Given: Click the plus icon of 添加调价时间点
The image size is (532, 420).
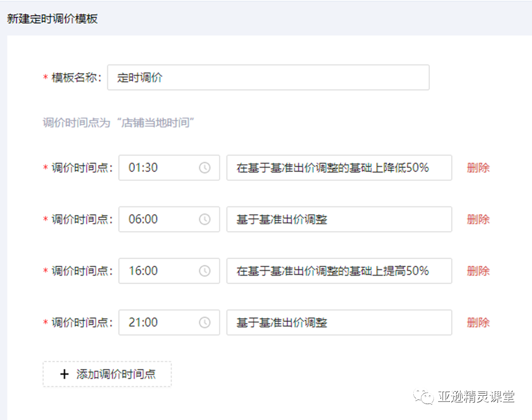Looking at the screenshot, I should pos(65,374).
